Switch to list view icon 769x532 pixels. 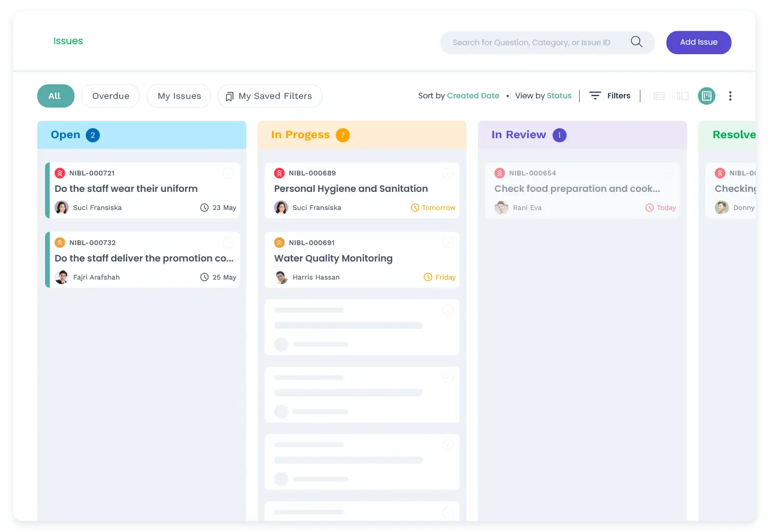point(659,96)
